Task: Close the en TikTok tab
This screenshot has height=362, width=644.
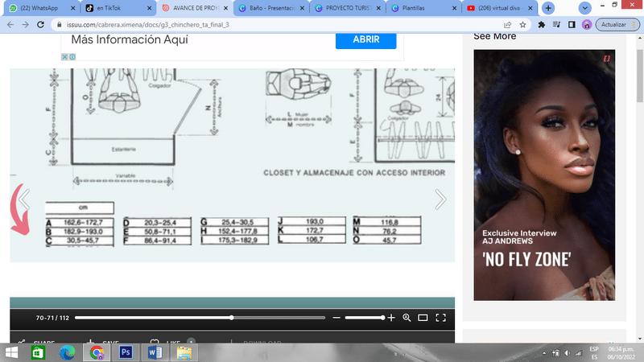Action: pyautogui.click(x=149, y=8)
